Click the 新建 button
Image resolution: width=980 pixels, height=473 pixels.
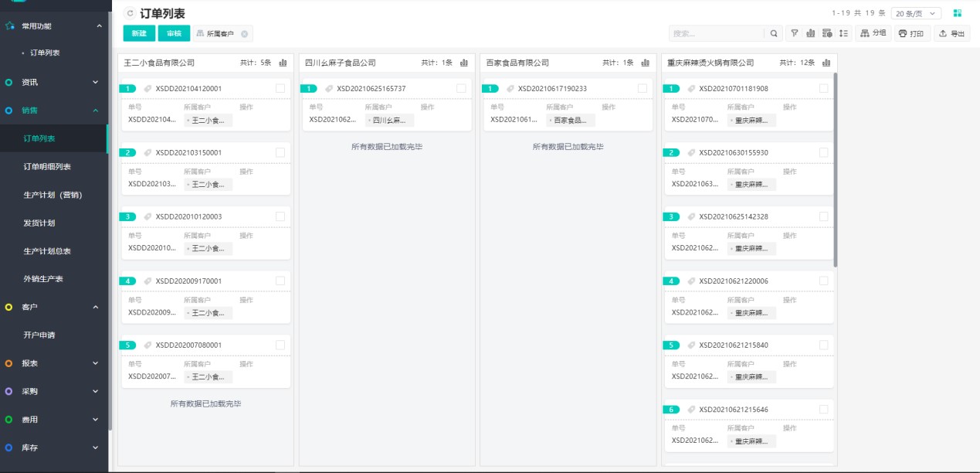(x=139, y=34)
